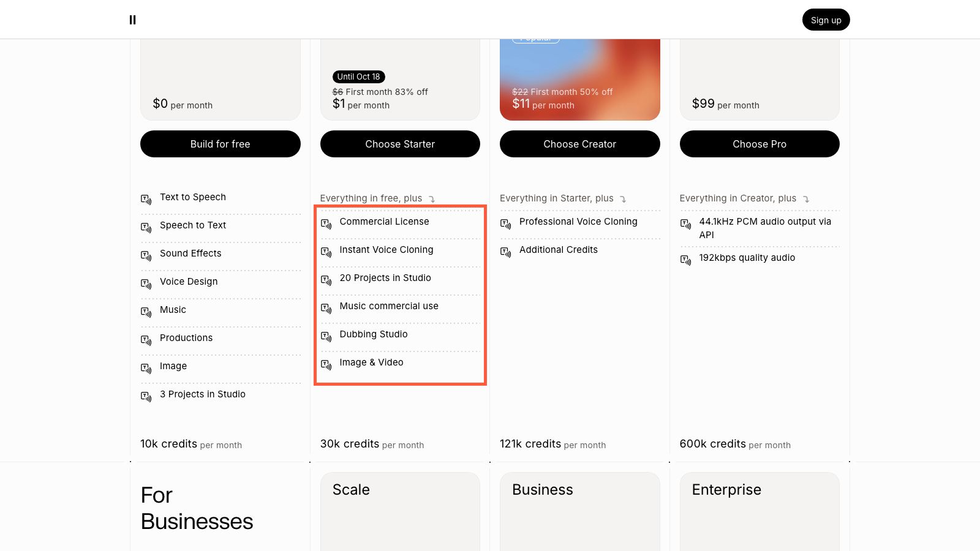Click the Until Oct 18 badge
This screenshot has height=551, width=980.
358,77
